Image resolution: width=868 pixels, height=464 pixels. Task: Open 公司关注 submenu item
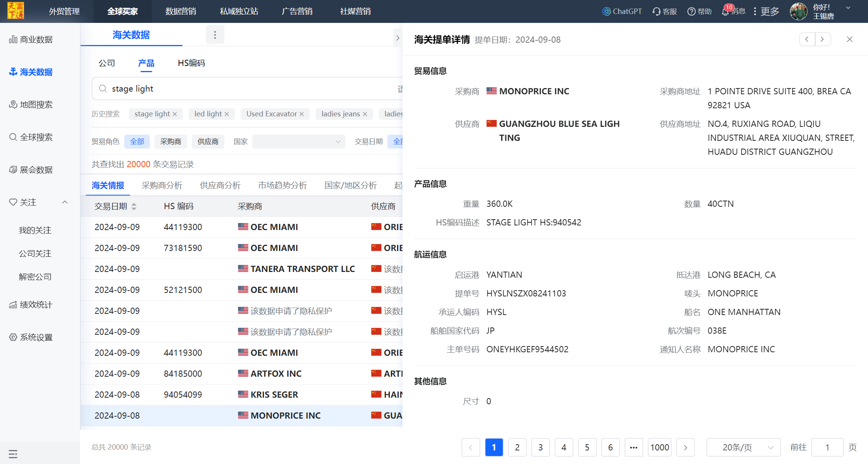click(35, 253)
